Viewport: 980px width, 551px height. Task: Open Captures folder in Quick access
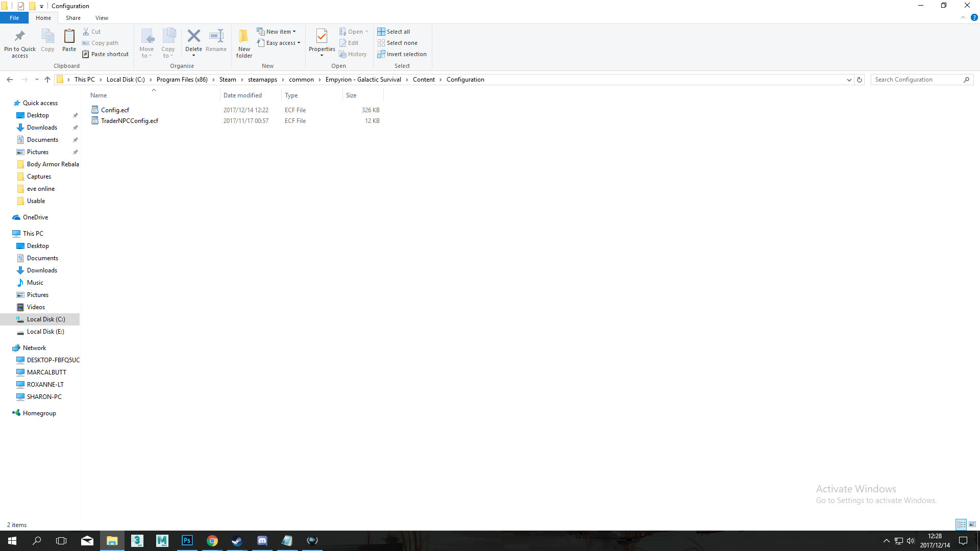coord(39,177)
